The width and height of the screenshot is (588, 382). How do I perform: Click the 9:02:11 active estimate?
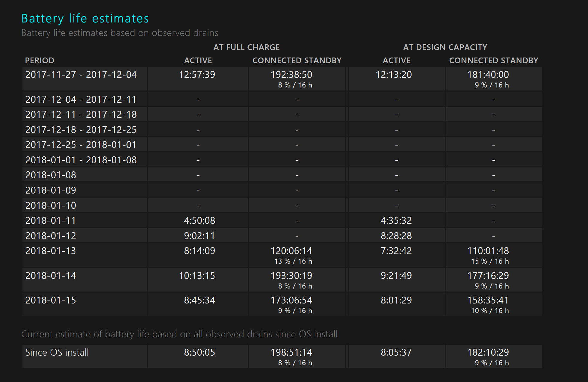[x=199, y=236]
